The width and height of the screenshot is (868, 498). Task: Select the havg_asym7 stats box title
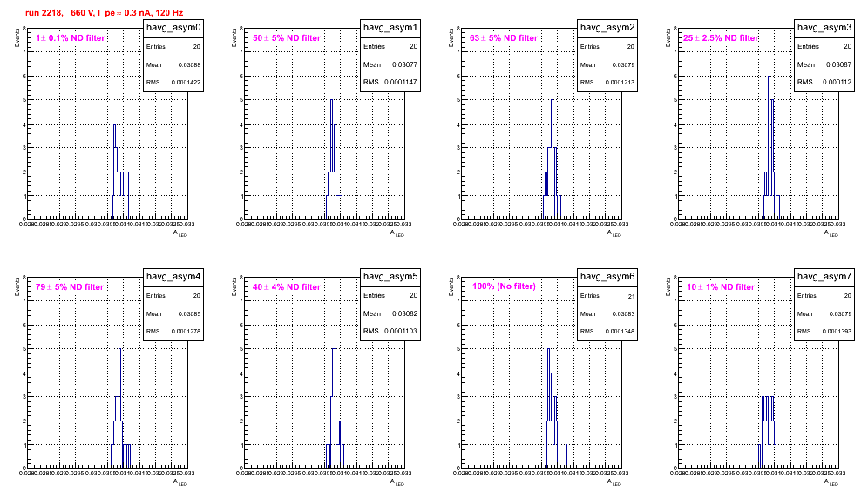pos(824,277)
